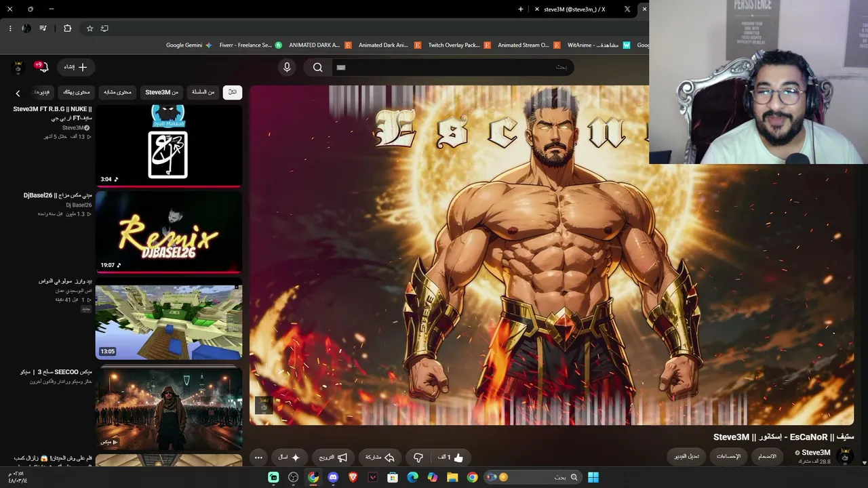Open the DJBasel26 Remix video thumbnail

[x=169, y=232]
